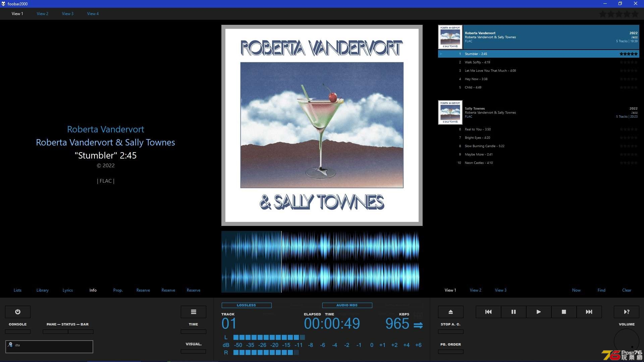
Task: Select playlist View 1 tab
Action: click(450, 290)
